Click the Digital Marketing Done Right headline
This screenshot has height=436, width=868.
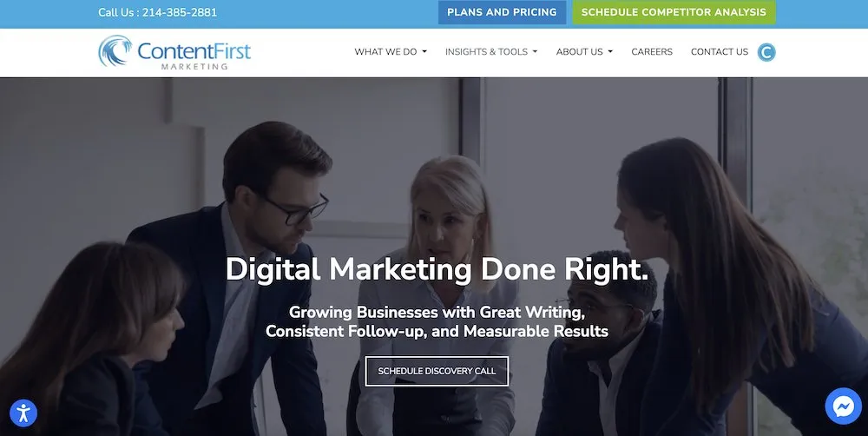(x=437, y=270)
